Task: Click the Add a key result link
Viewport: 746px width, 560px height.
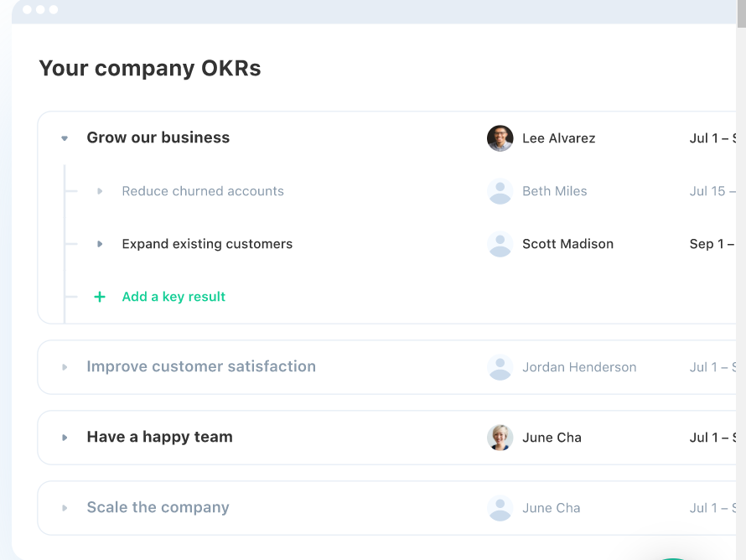Action: coord(174,297)
